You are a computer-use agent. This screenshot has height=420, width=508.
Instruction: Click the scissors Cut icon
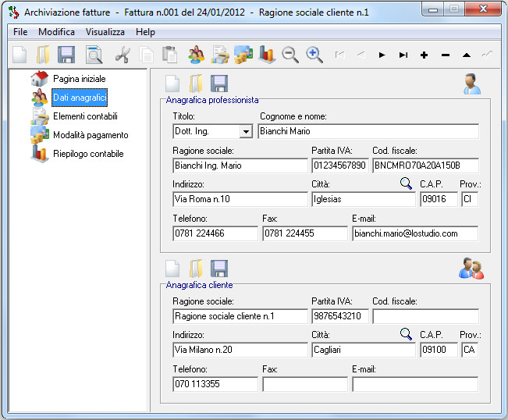[x=123, y=55]
